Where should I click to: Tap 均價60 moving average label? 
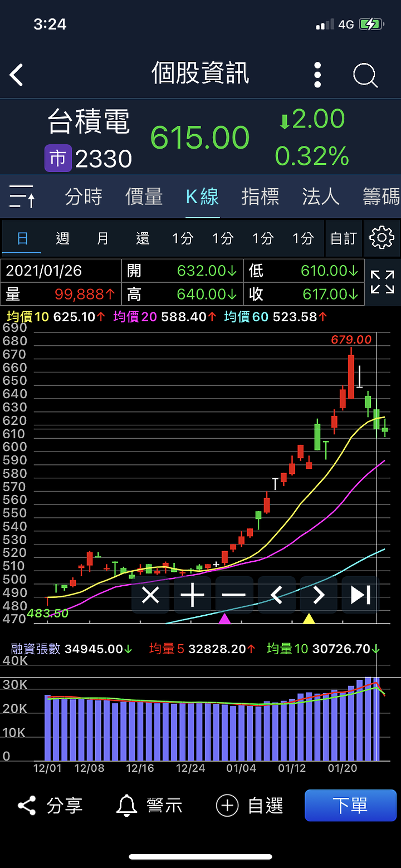click(x=246, y=317)
